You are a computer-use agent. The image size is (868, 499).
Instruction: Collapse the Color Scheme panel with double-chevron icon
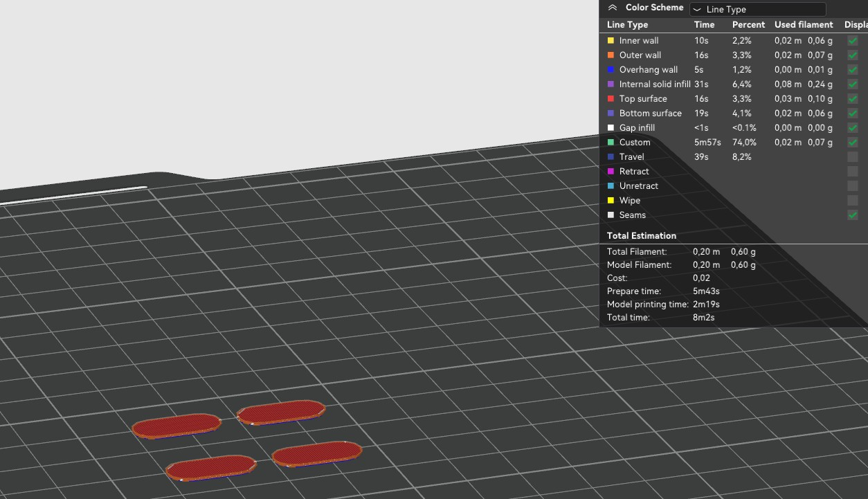tap(613, 8)
